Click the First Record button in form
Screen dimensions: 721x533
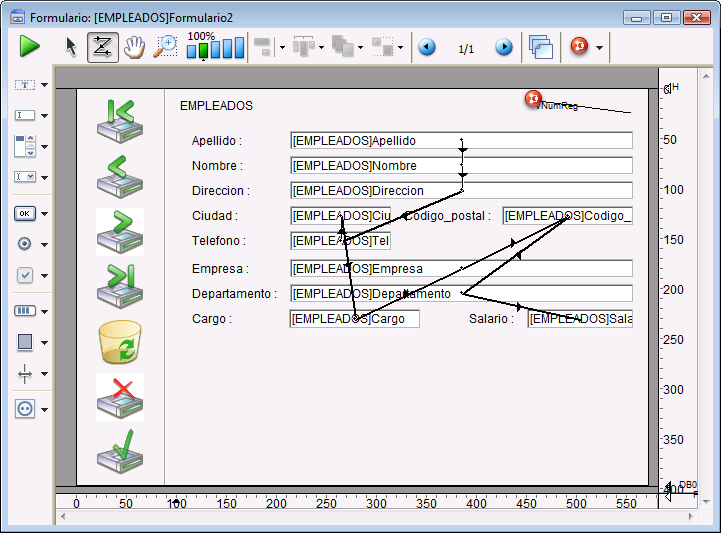(119, 119)
